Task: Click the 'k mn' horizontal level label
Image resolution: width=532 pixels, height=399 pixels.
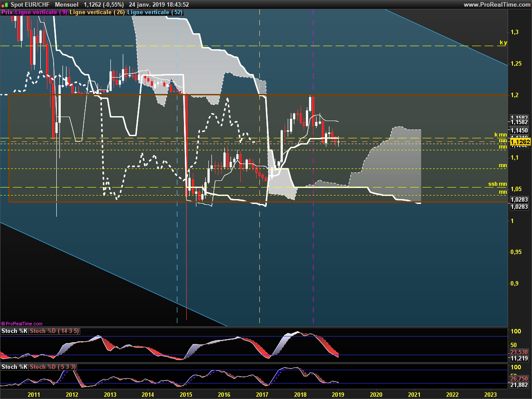Action: 501,134
